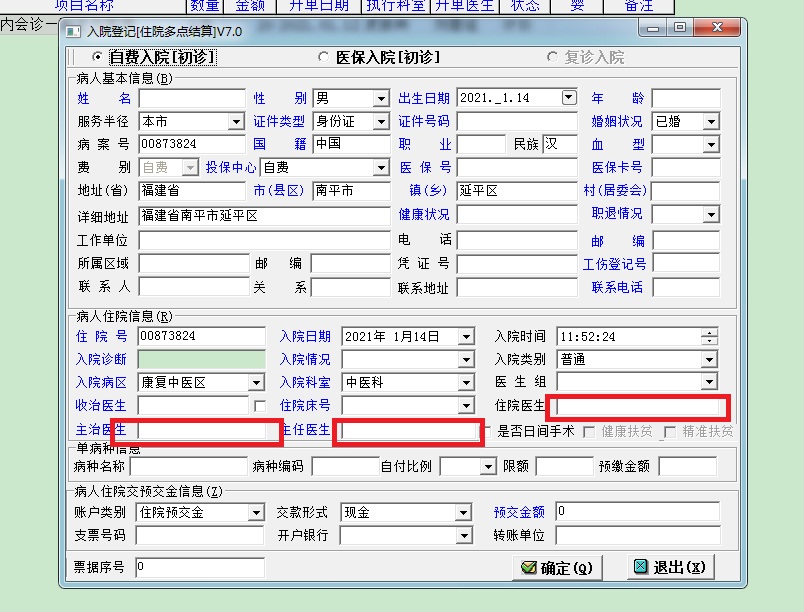Click the 住院号 field
Viewport: 804px width, 612px height.
pos(202,337)
